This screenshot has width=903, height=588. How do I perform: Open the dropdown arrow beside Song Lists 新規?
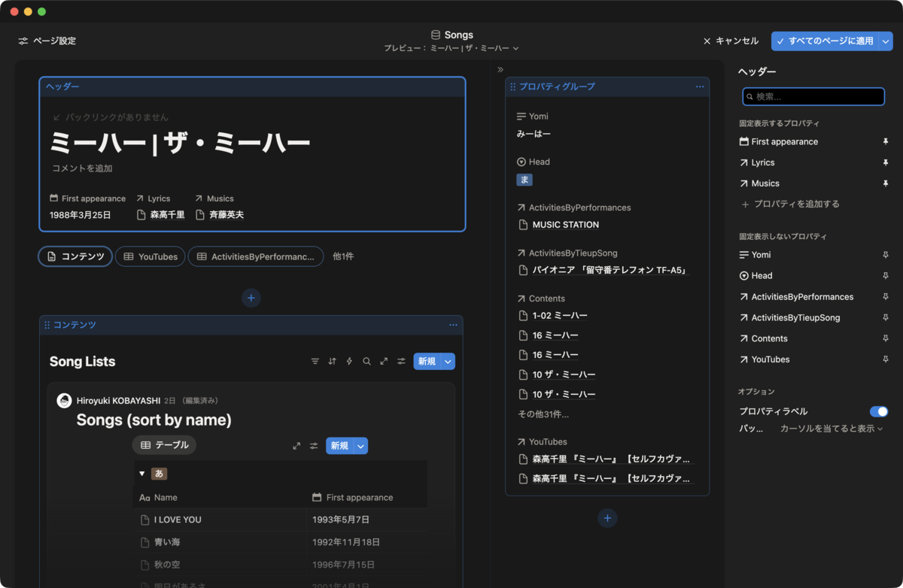pyautogui.click(x=448, y=362)
